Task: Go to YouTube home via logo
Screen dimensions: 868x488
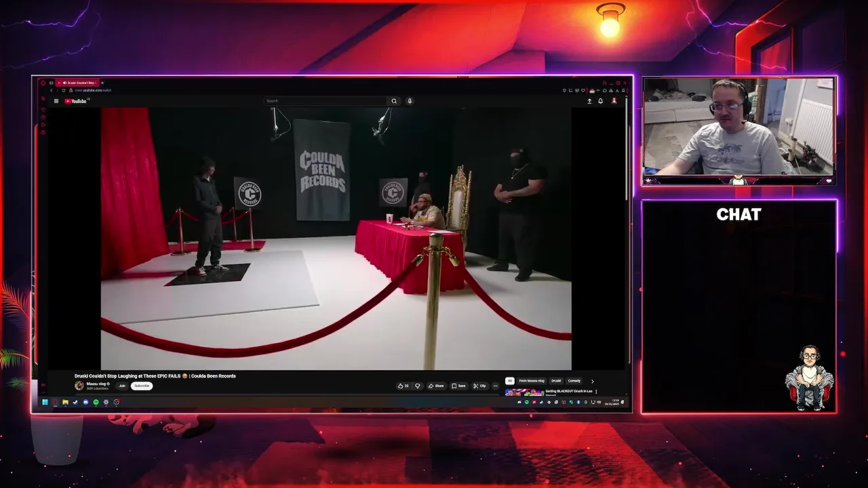Action: (75, 101)
